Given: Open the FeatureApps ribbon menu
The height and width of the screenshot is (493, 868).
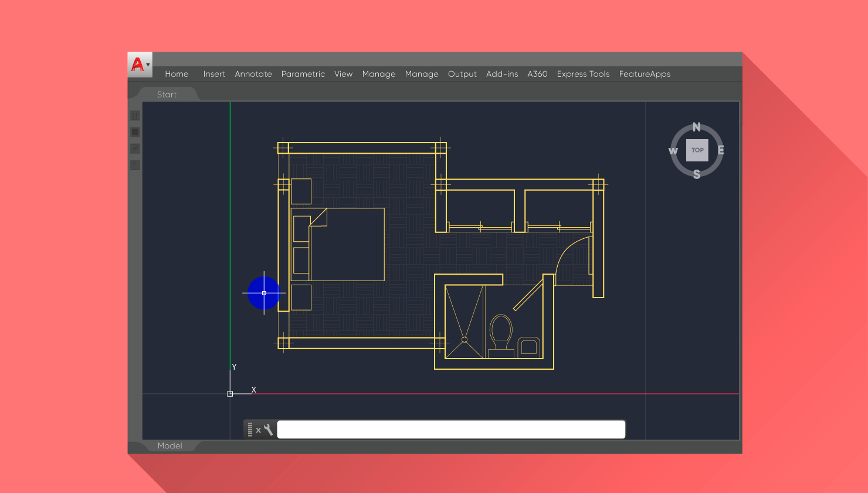Looking at the screenshot, I should [645, 74].
